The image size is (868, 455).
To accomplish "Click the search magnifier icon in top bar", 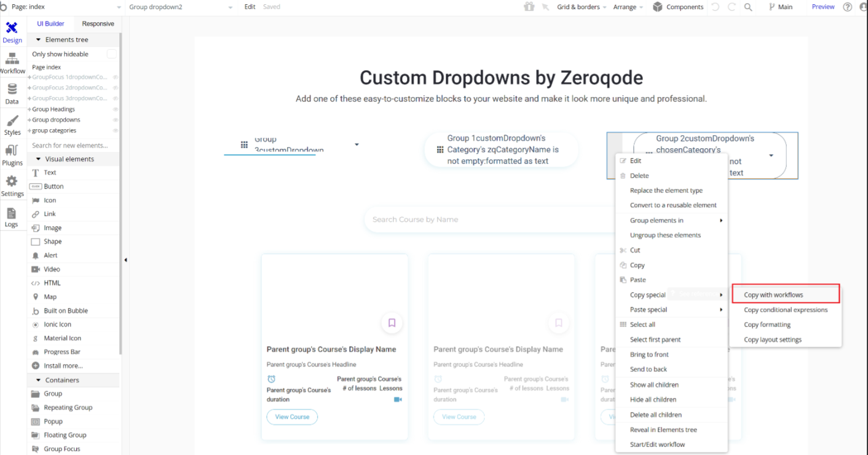I will 748,7.
